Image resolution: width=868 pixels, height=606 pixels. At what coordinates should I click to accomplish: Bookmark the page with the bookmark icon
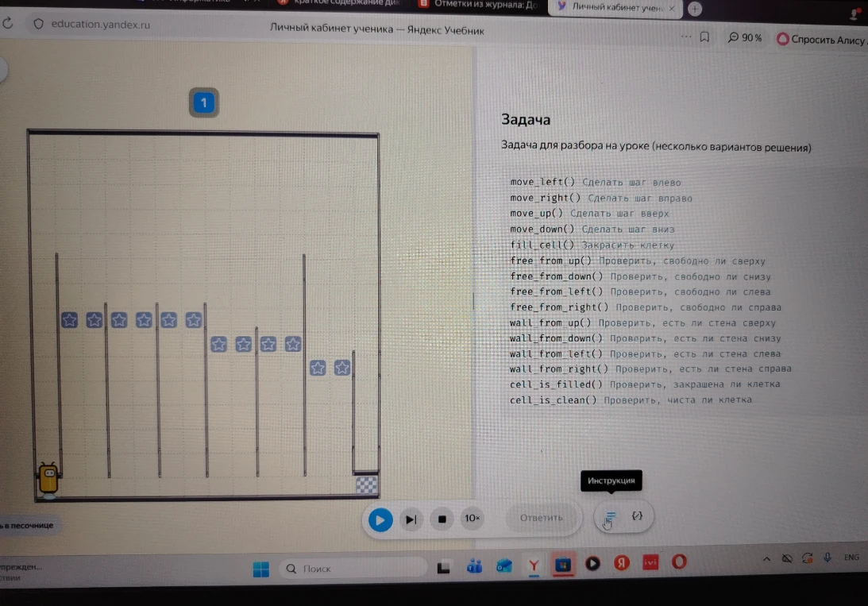pyautogui.click(x=704, y=37)
